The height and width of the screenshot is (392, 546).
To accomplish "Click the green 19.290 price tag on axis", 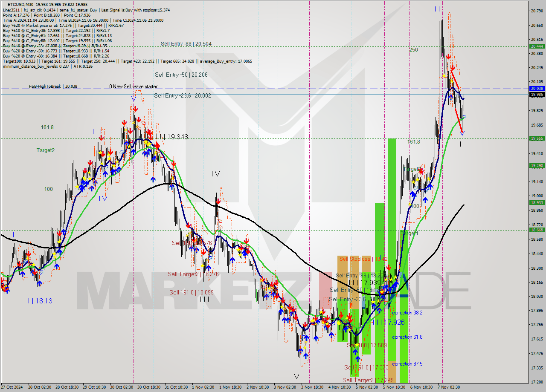I will click(x=537, y=166).
